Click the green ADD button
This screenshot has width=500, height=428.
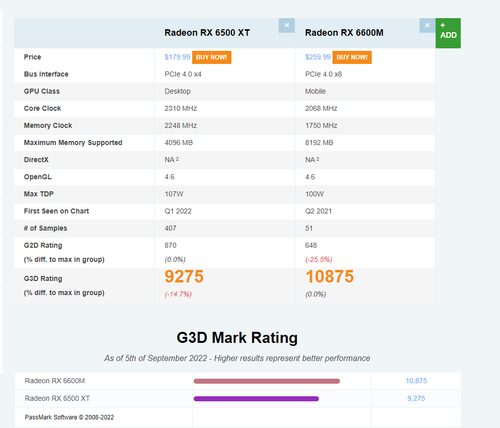click(x=448, y=33)
